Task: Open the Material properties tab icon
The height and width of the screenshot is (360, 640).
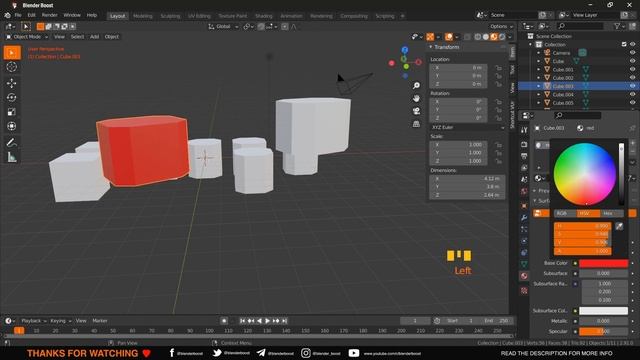Action: pyautogui.click(x=524, y=276)
